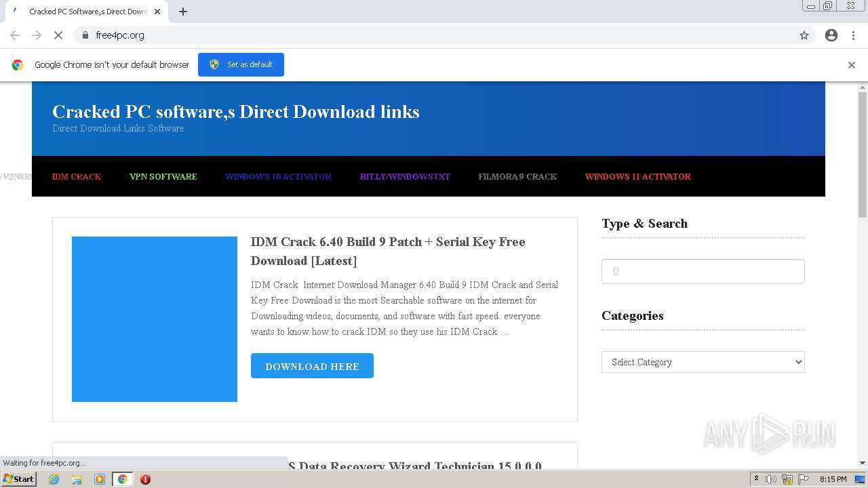Viewport: 868px width, 488px height.
Task: Click the browser forward arrow
Action: point(37,35)
